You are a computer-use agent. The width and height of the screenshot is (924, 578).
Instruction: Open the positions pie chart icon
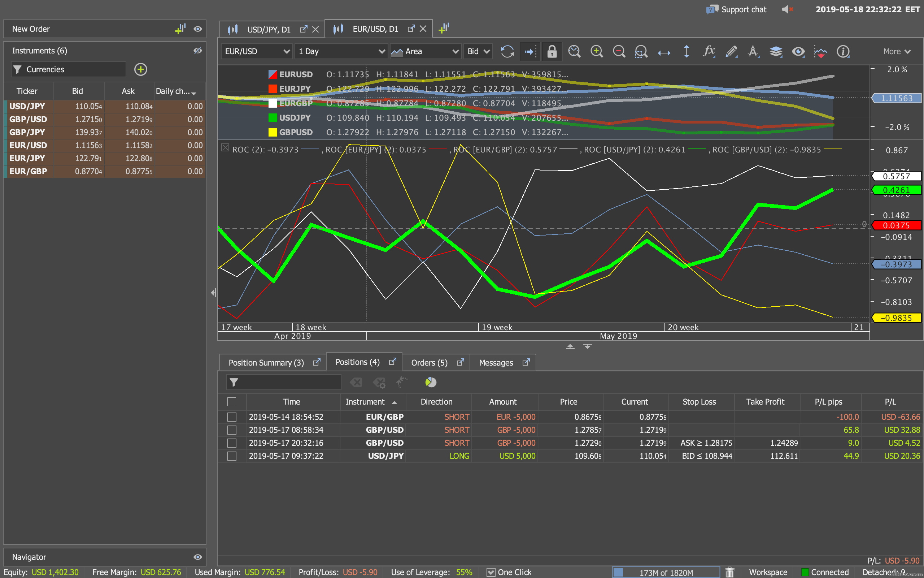point(431,382)
